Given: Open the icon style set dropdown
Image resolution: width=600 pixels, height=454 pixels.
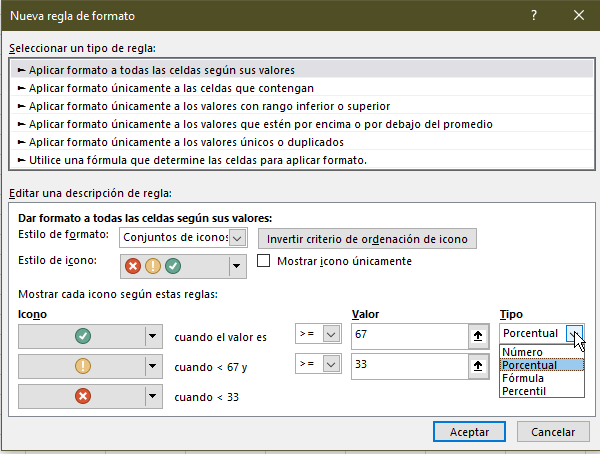Looking at the screenshot, I should 236,266.
